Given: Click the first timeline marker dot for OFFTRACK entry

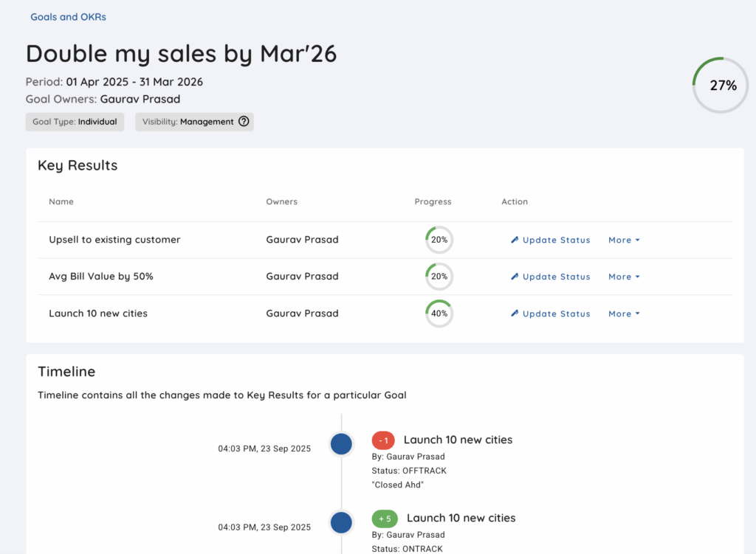Looking at the screenshot, I should click(341, 444).
